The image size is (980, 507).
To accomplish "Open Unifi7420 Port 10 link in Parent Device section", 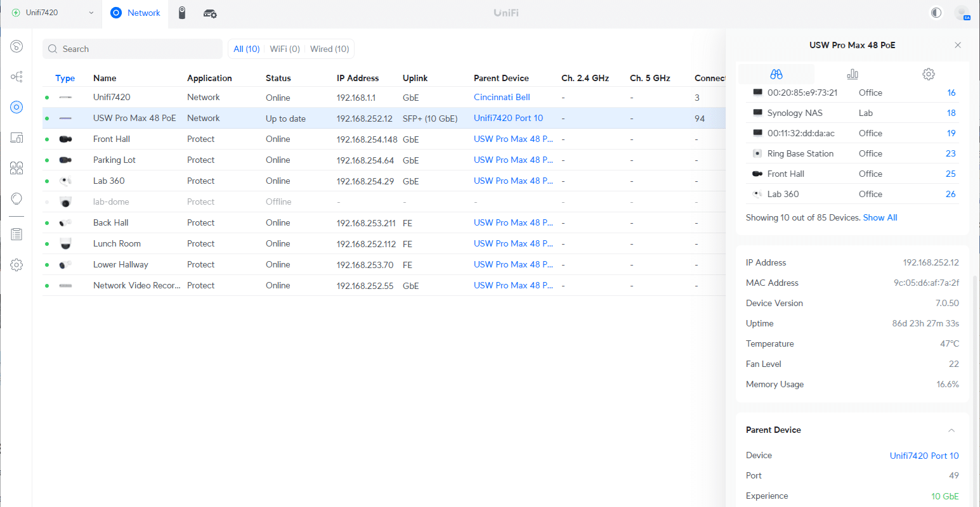I will pyautogui.click(x=924, y=456).
